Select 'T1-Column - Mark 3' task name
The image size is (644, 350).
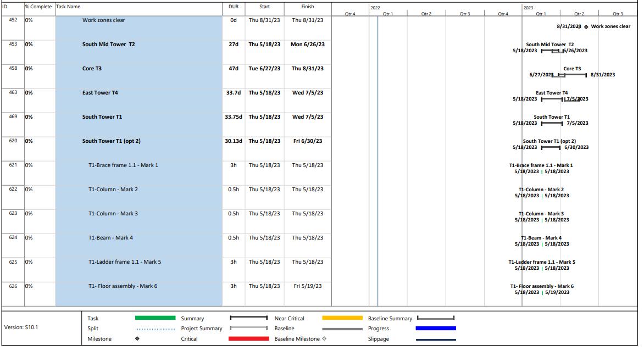click(x=113, y=214)
